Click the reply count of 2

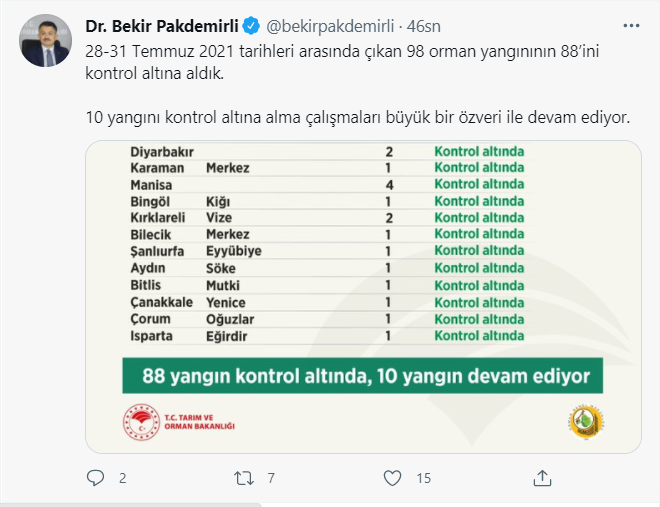click(x=122, y=479)
